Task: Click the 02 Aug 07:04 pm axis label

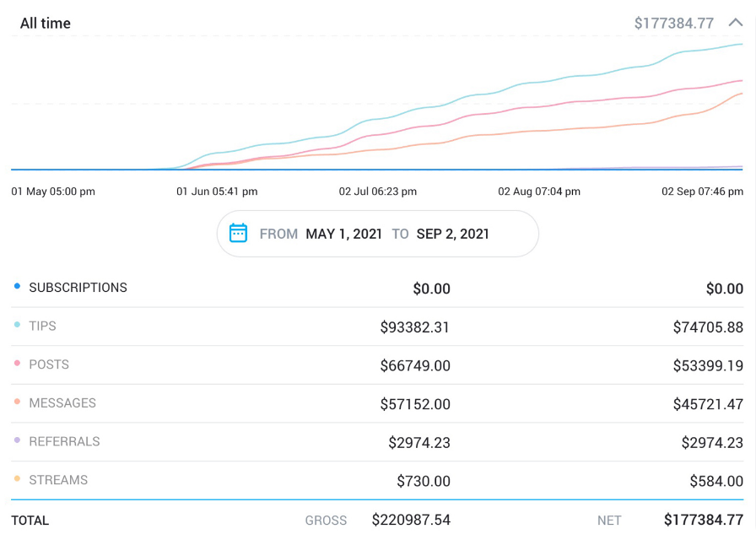Action: (x=539, y=192)
